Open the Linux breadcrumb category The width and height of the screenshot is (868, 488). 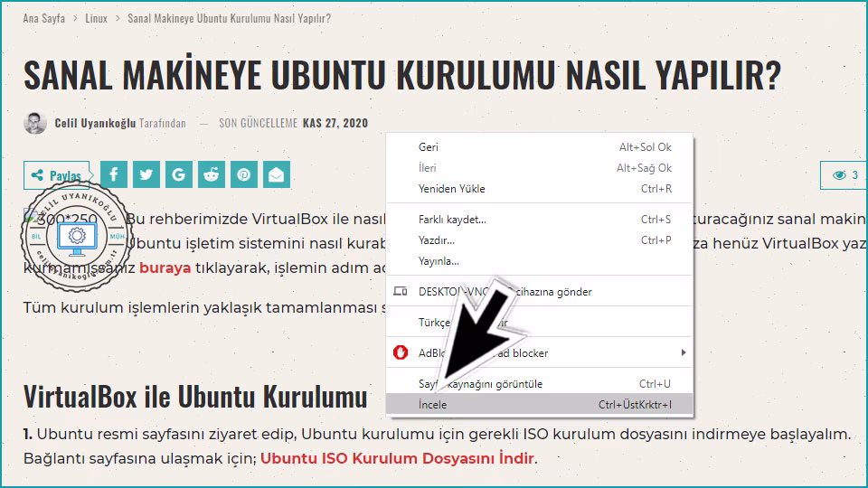pos(97,18)
